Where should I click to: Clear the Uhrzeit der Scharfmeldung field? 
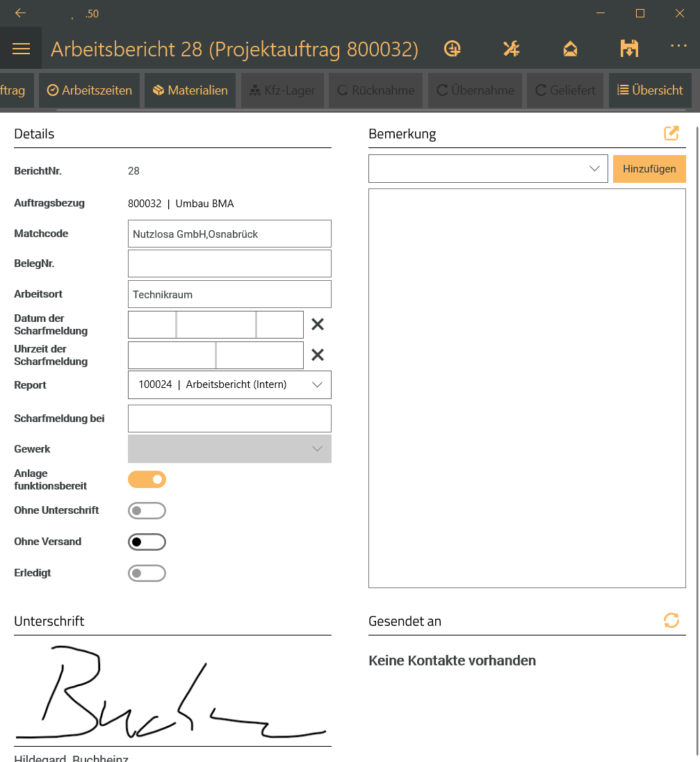pos(318,355)
